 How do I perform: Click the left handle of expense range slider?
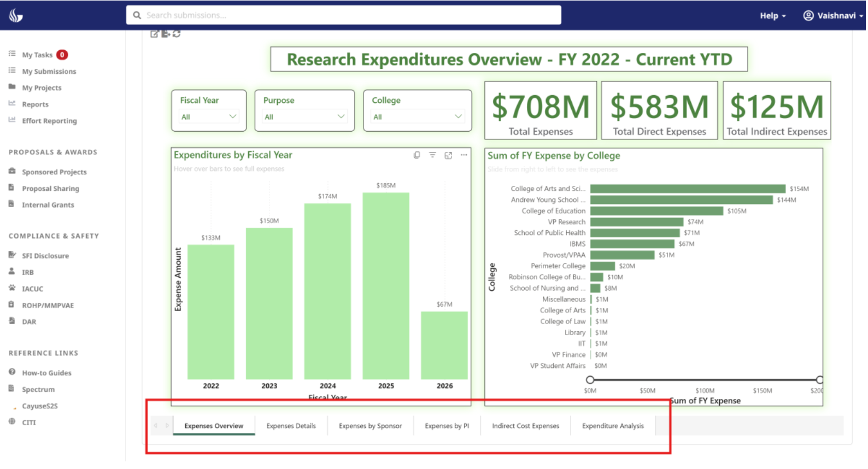click(590, 380)
